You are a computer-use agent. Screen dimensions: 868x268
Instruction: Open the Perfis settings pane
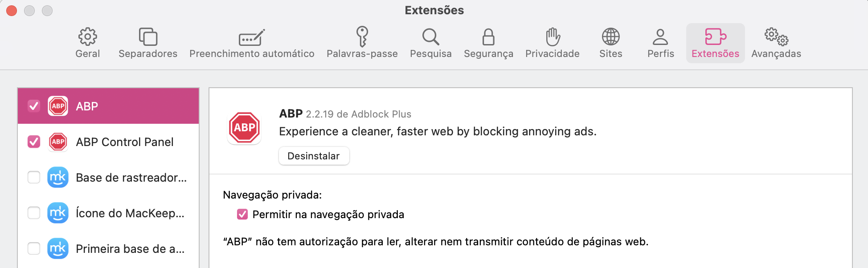pos(660,42)
